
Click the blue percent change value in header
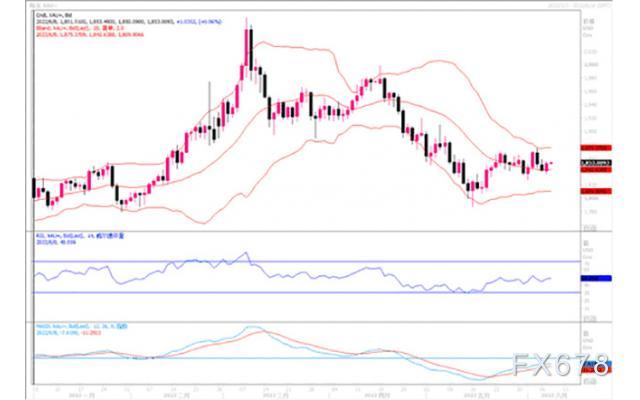[200, 22]
